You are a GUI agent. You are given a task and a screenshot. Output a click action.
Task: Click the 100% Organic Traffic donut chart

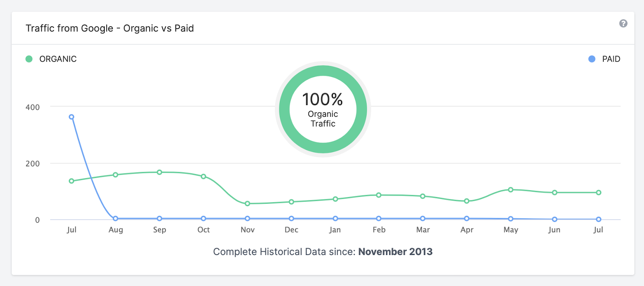[323, 110]
